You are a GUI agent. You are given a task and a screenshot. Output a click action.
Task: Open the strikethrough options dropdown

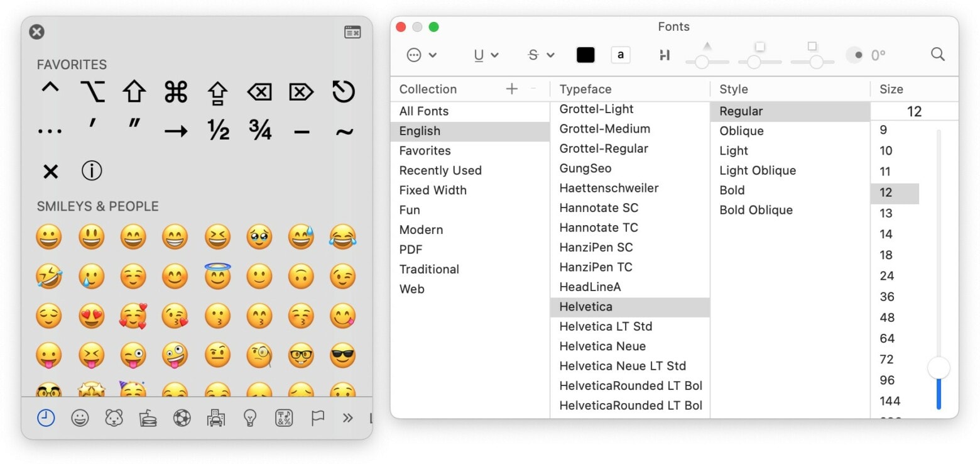pos(550,55)
